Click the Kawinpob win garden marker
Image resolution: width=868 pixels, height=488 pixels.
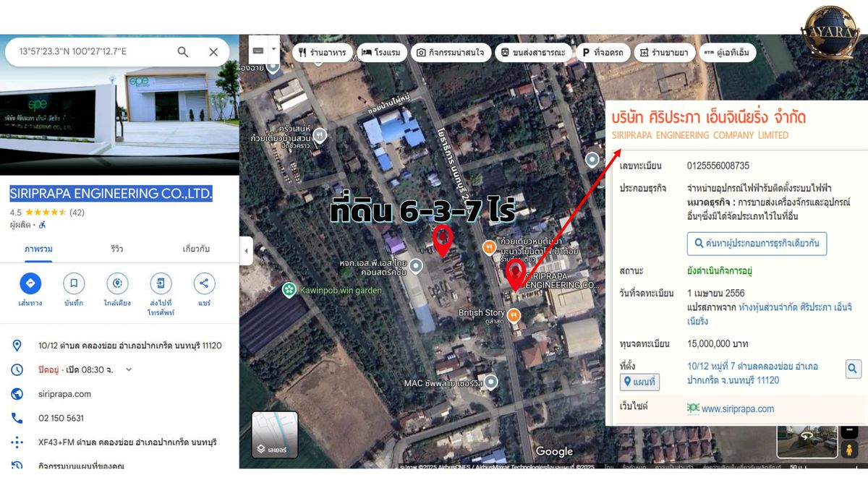coord(289,290)
